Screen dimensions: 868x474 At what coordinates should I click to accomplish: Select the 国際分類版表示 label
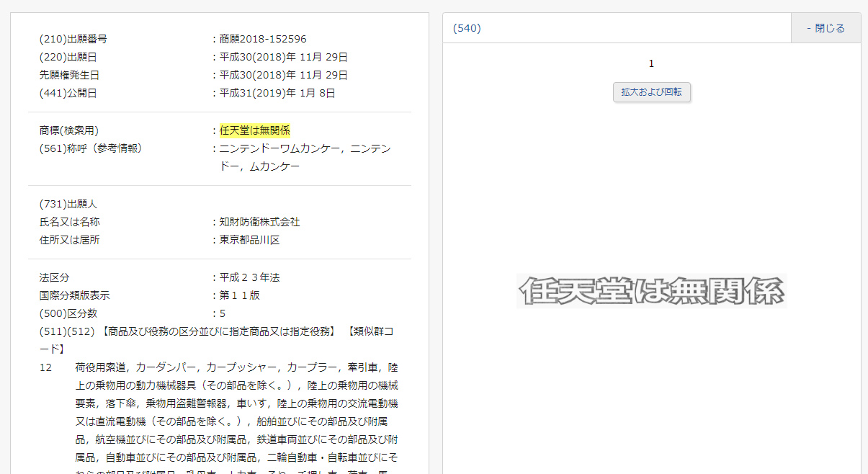75,295
